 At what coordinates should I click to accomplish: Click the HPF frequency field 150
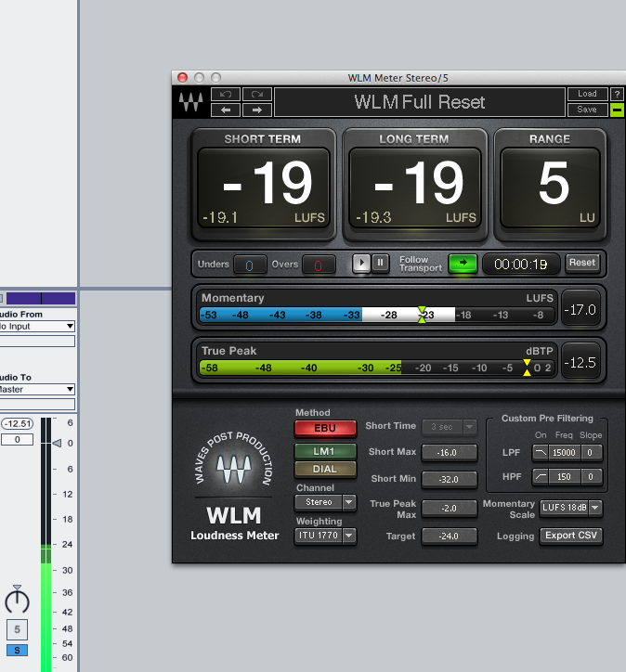(x=565, y=476)
